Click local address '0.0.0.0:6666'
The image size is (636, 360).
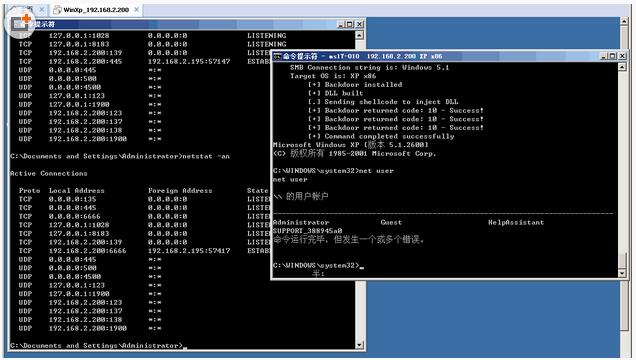[x=75, y=216]
